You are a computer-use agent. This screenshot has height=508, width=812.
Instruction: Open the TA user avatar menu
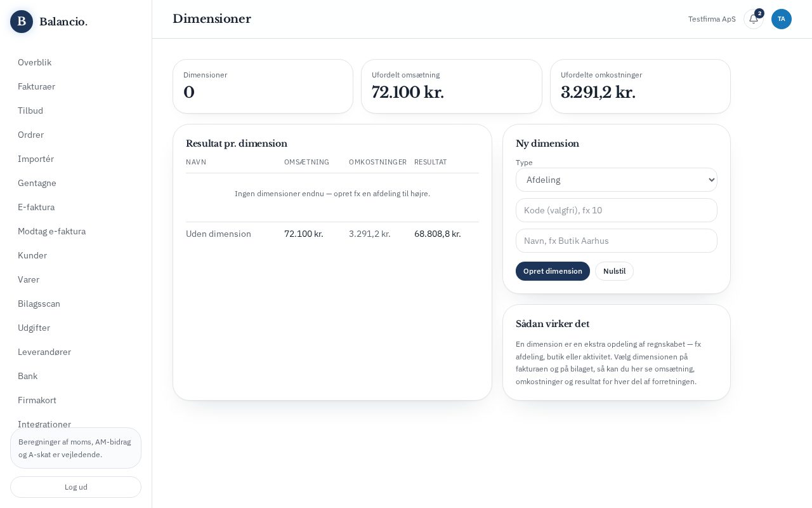(x=782, y=19)
